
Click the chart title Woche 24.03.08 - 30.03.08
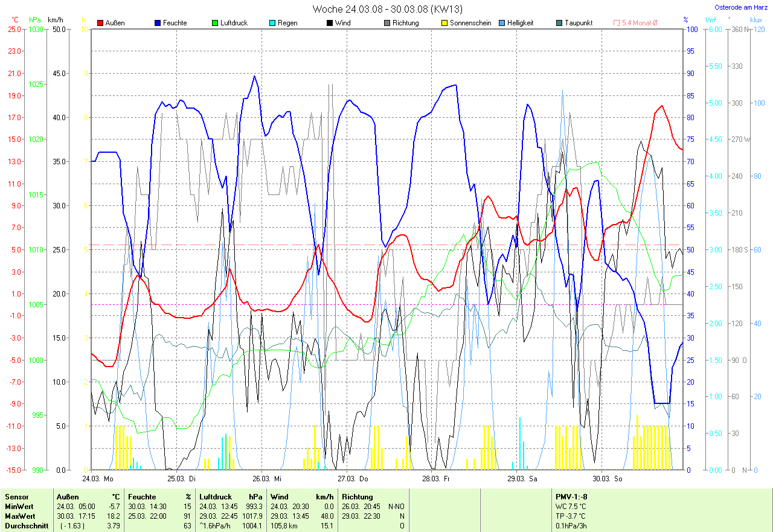[388, 9]
